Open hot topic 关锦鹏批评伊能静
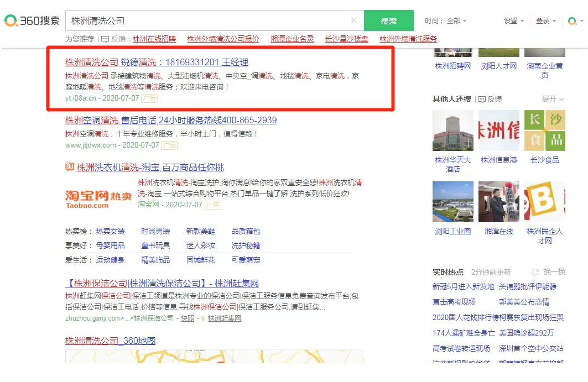 tap(528, 287)
